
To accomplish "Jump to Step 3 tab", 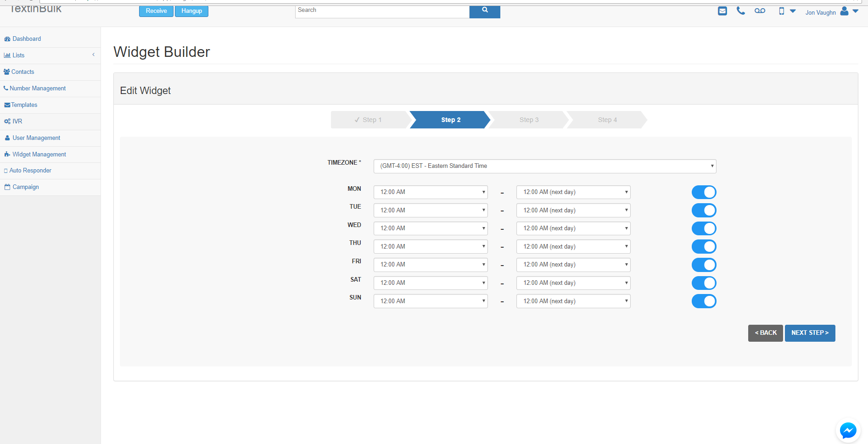I will pos(529,120).
